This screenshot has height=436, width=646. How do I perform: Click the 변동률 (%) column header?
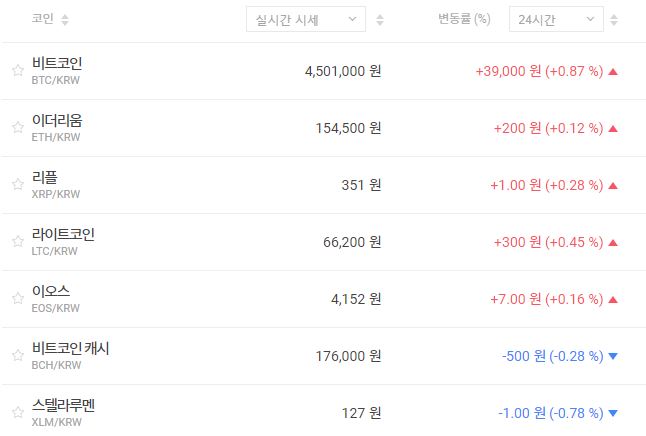click(464, 20)
